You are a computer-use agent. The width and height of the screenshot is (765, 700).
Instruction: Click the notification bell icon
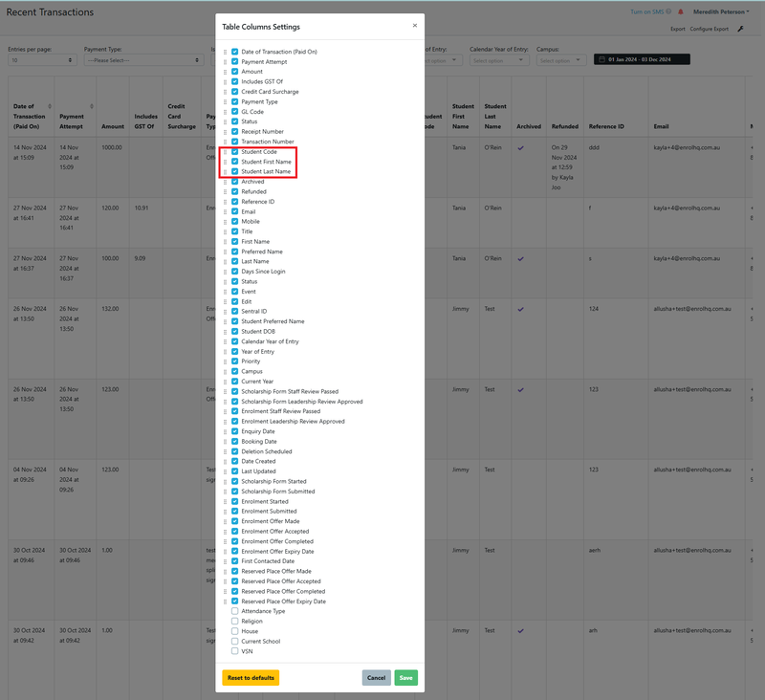(680, 11)
